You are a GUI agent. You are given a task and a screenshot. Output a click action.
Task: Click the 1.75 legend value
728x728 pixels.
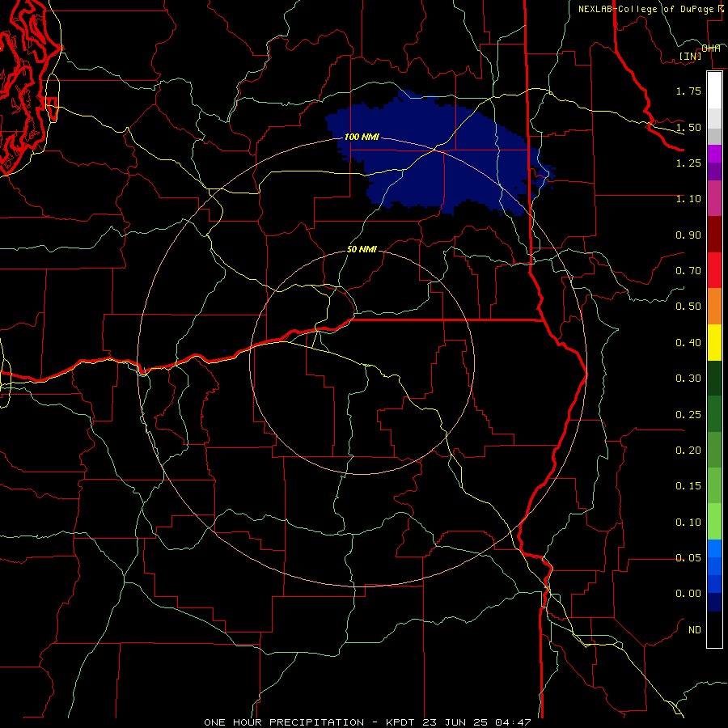point(688,91)
